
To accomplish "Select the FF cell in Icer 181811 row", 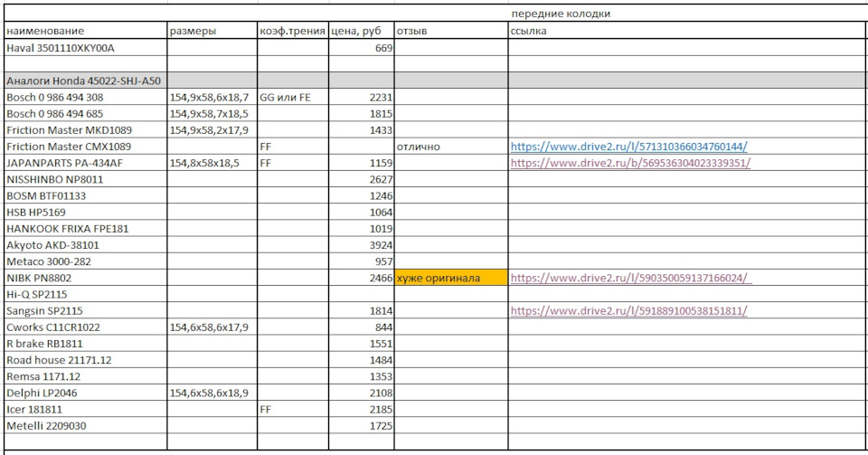I will 293,410.
